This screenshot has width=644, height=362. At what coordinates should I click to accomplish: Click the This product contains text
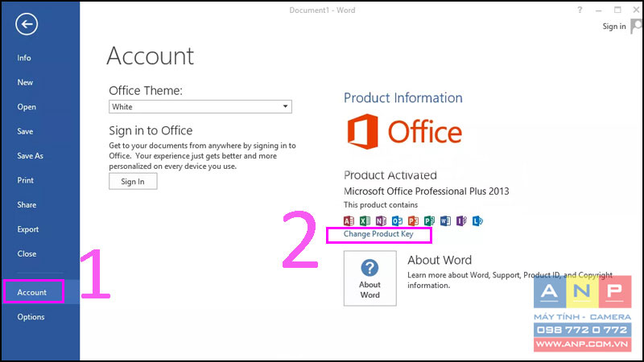tap(381, 205)
